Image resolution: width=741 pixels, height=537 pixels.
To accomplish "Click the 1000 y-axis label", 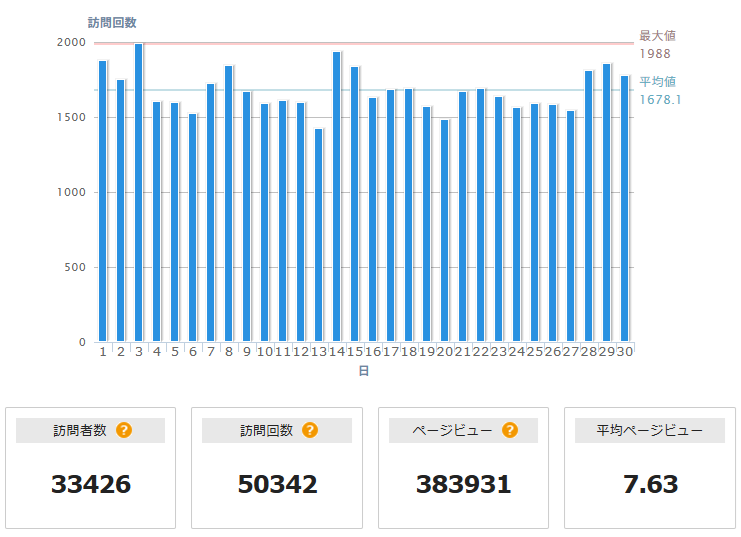I will [x=71, y=192].
